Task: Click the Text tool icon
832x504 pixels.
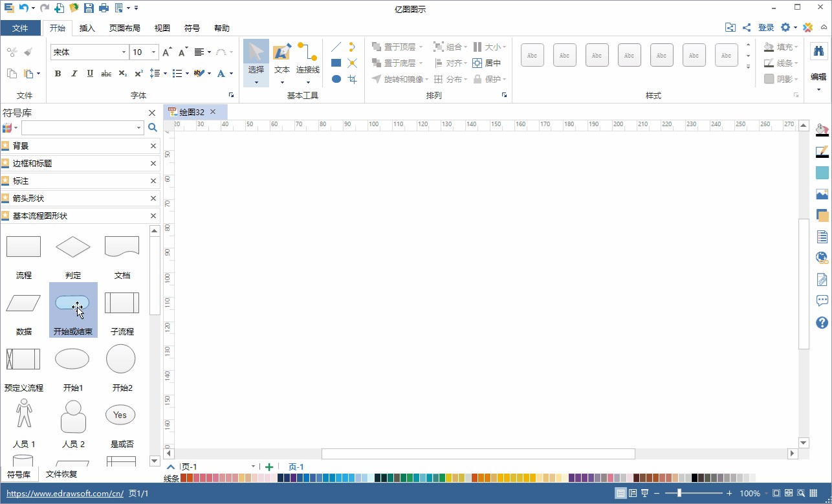Action: [x=282, y=58]
